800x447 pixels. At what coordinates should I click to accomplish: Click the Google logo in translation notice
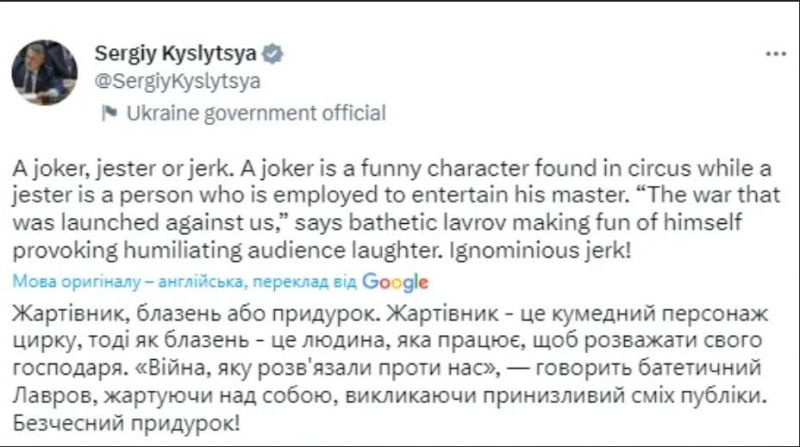(x=395, y=282)
